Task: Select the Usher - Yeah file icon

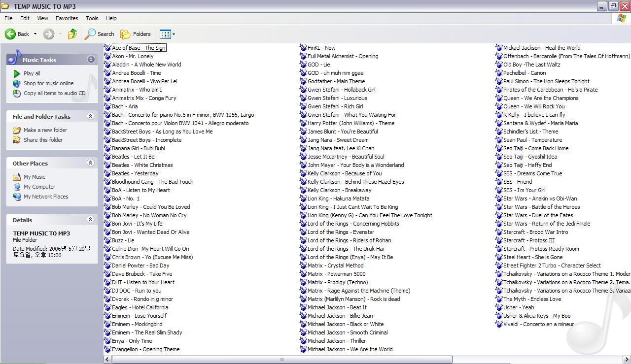Action: pyautogui.click(x=499, y=307)
